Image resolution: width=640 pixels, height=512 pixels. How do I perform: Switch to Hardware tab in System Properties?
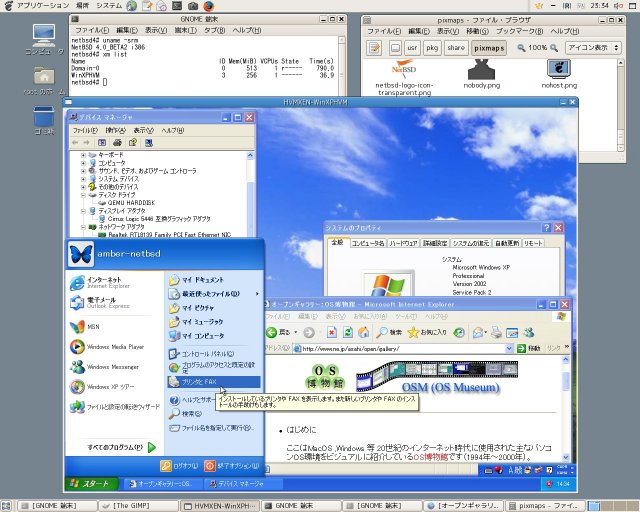coord(403,243)
